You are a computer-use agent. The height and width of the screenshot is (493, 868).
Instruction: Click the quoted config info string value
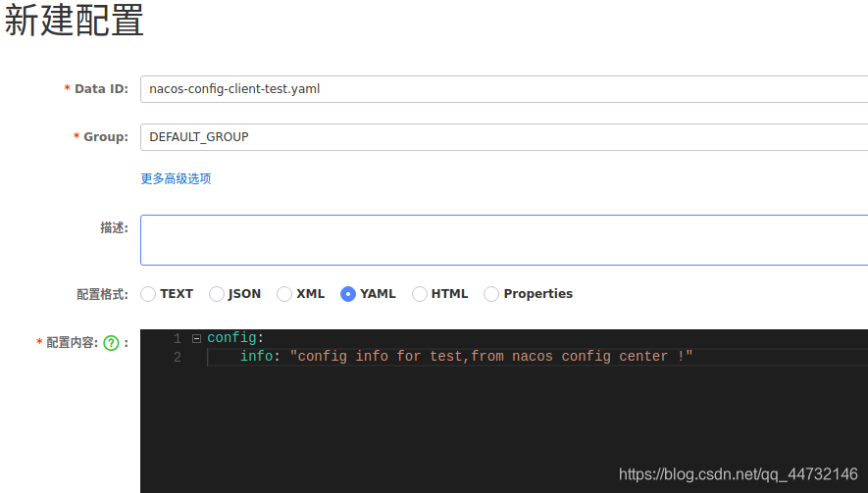pyautogui.click(x=491, y=356)
